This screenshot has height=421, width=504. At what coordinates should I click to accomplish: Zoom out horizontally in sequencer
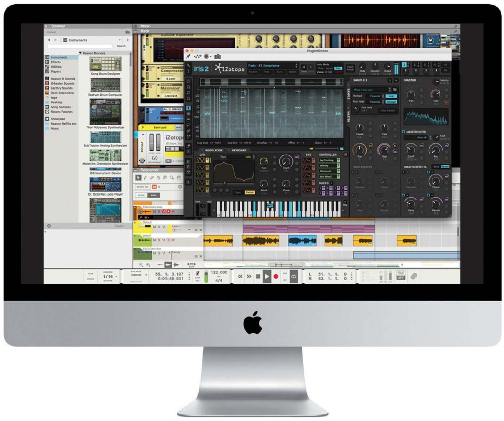click(141, 265)
